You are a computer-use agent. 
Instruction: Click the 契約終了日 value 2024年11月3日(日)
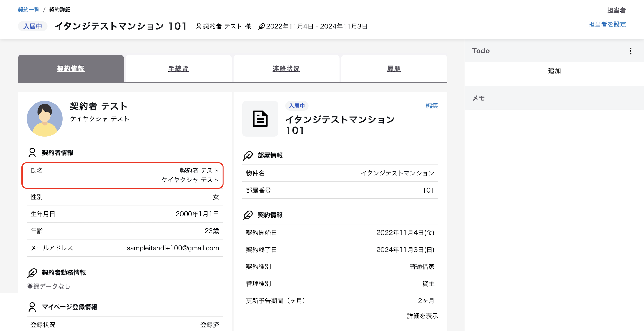[405, 250]
